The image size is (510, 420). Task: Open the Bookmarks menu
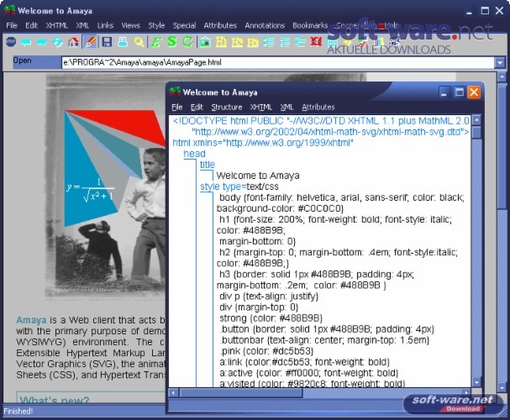coord(310,25)
